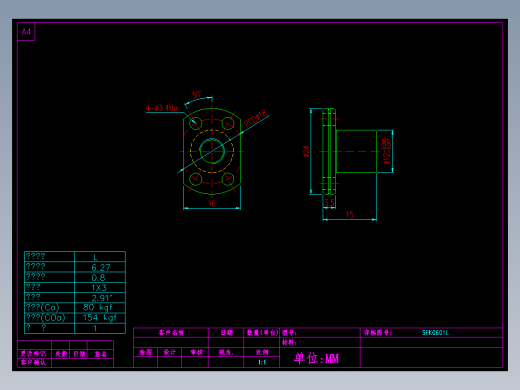520x390 pixels.
Task: Click the 材料: label
Action: (x=289, y=342)
